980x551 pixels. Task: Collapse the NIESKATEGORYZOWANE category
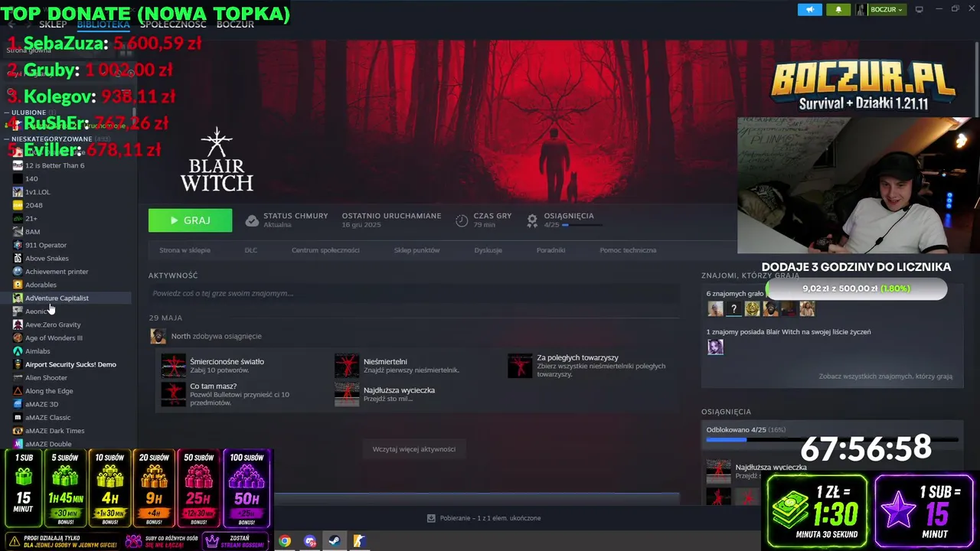[7, 139]
